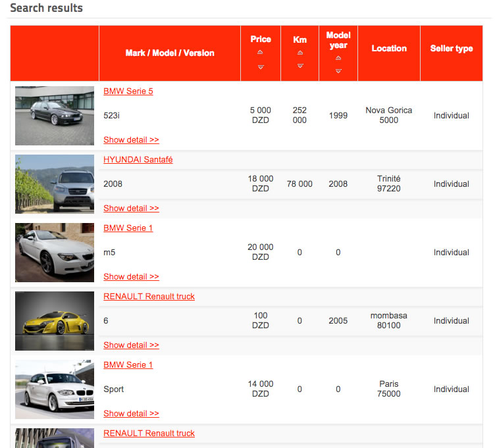Click the 523i version text
Viewport: 495px width, 448px height.
tap(111, 116)
